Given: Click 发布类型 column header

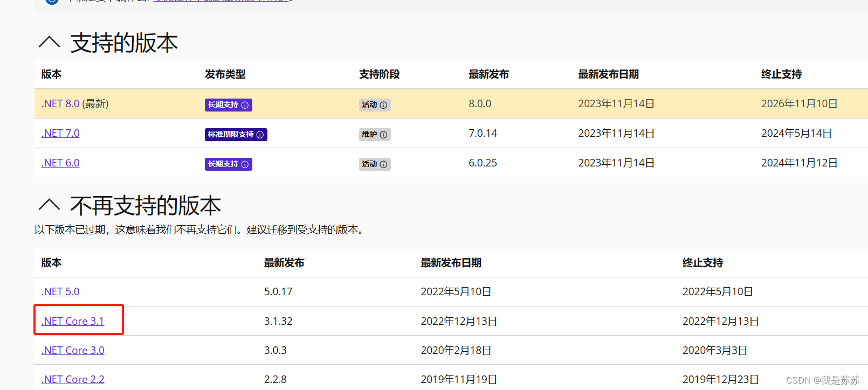Looking at the screenshot, I should point(225,74).
